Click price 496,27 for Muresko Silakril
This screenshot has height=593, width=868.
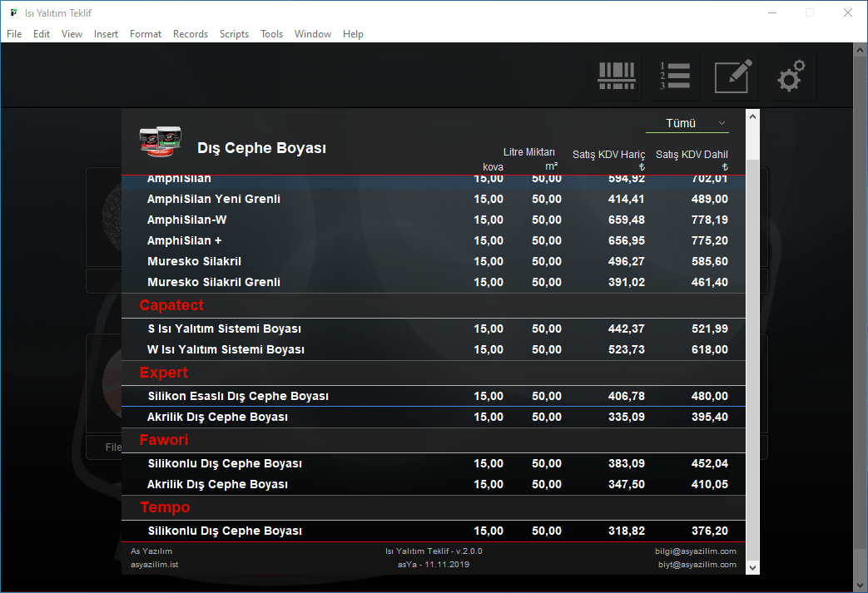click(626, 262)
